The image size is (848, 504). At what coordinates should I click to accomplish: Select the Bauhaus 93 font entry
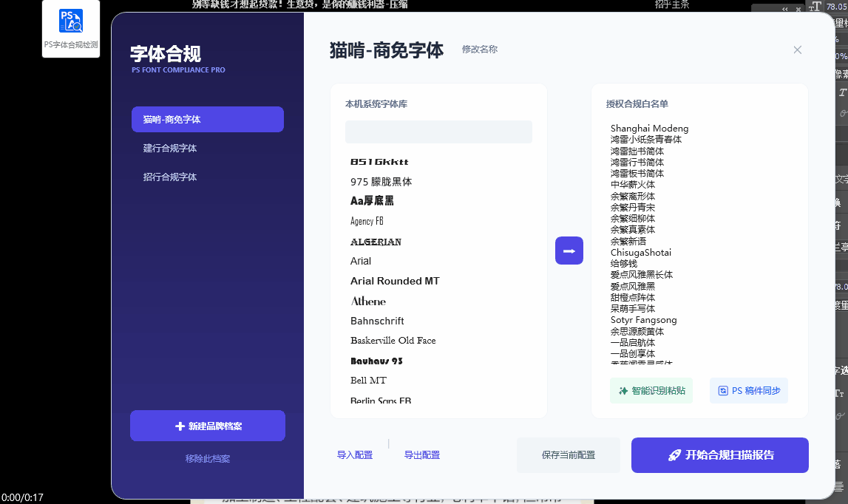coord(376,361)
